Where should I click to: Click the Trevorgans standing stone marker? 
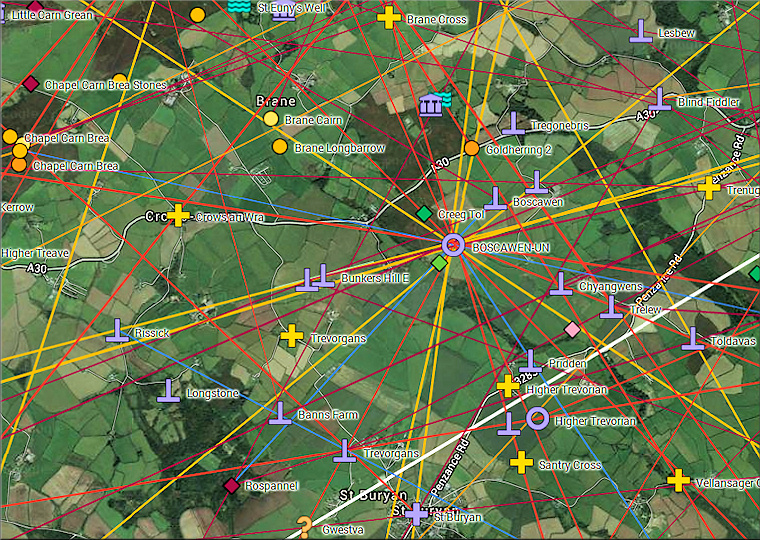click(x=345, y=451)
